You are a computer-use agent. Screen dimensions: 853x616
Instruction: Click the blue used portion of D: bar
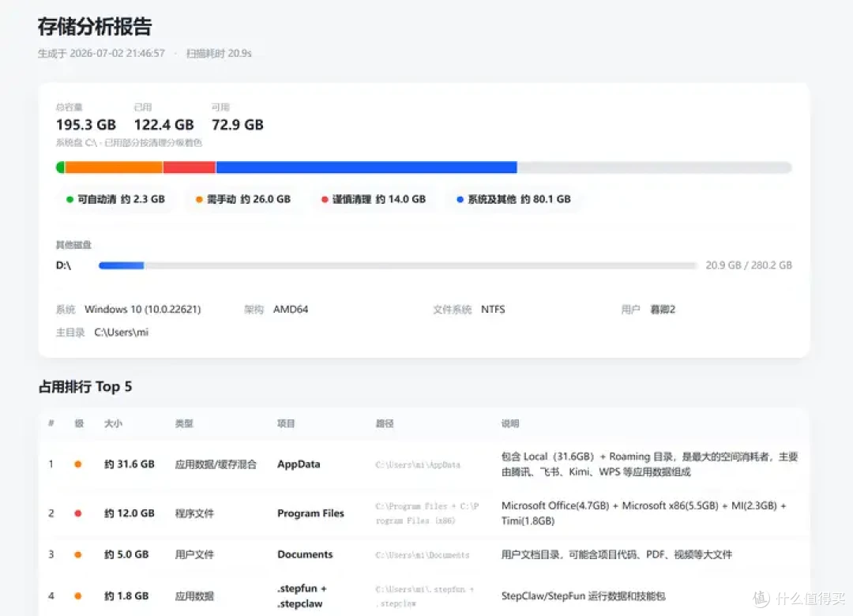pos(122,265)
